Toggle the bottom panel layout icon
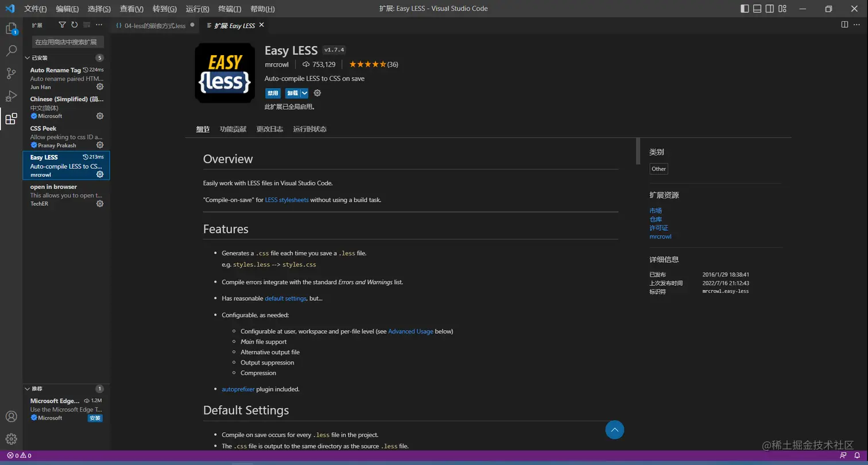 pyautogui.click(x=757, y=9)
